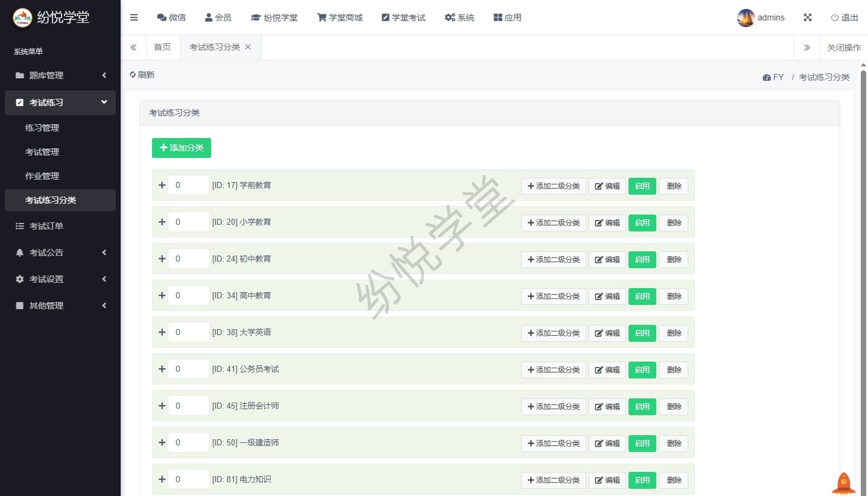Collapse the 考试练习 sidebar menu
This screenshot has height=496, width=868.
[60, 102]
